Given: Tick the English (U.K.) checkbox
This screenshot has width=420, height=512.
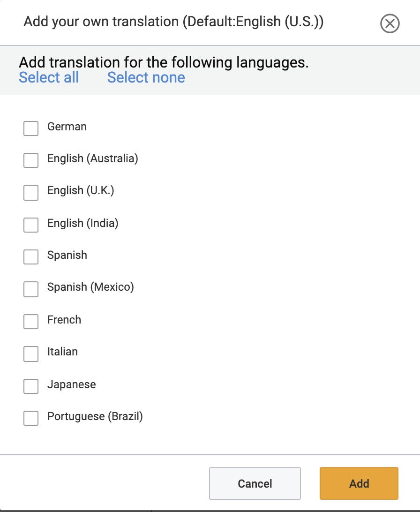Looking at the screenshot, I should coord(31,193).
